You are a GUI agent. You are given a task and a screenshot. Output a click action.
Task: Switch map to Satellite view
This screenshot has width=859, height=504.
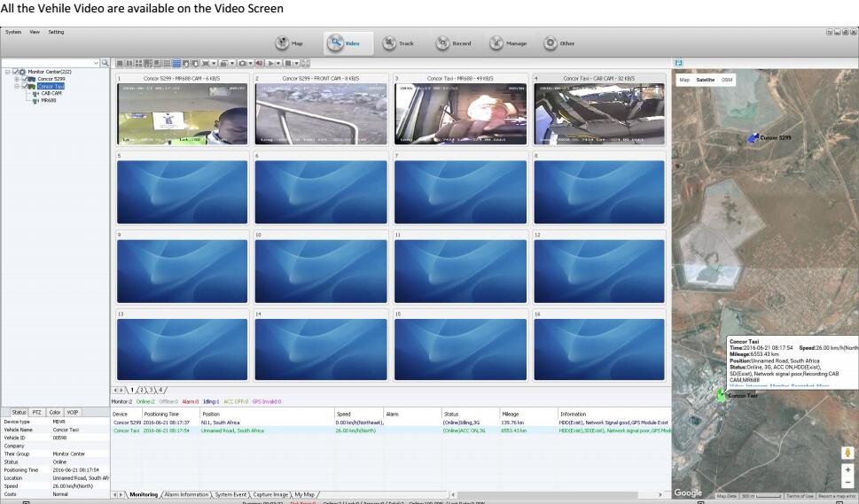coord(705,80)
